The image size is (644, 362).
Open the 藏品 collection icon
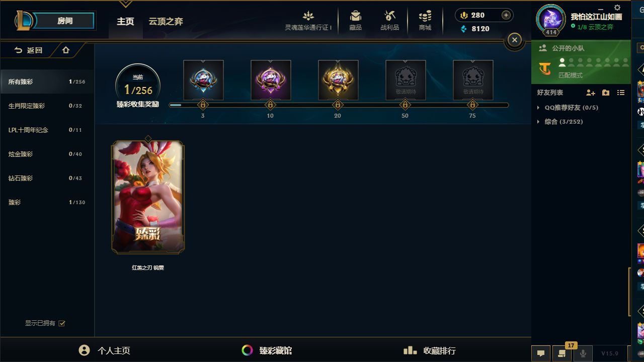click(x=356, y=16)
